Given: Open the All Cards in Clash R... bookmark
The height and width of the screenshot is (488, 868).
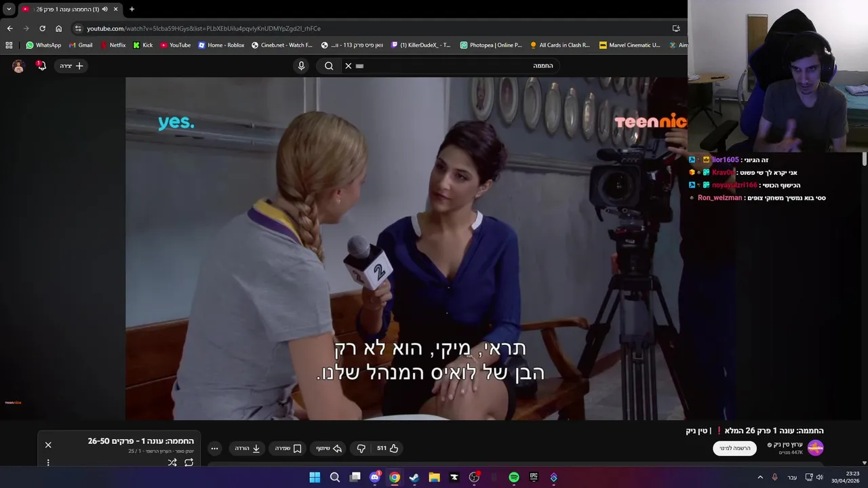Looking at the screenshot, I should 560,45.
